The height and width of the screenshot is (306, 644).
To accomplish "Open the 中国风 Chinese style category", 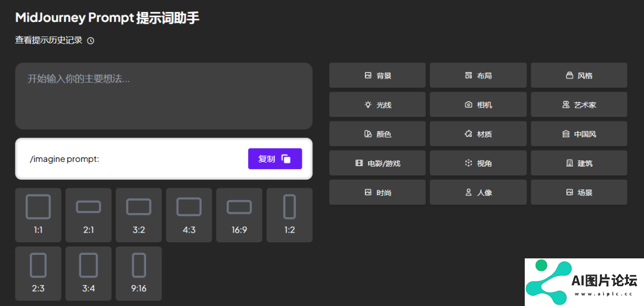I will (579, 134).
